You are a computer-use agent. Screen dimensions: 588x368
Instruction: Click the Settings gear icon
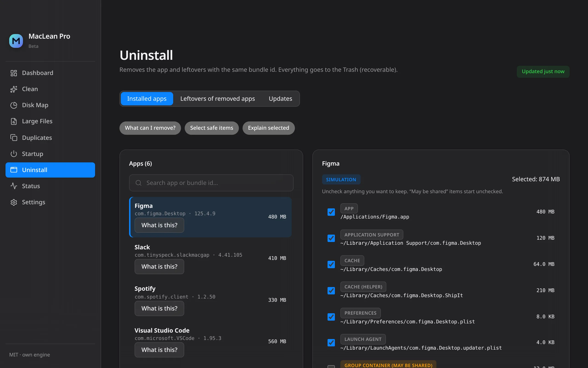coord(14,202)
